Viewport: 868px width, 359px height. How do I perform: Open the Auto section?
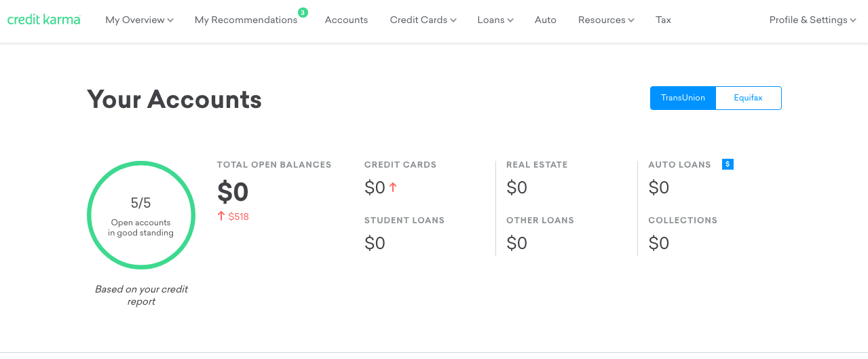click(x=546, y=20)
